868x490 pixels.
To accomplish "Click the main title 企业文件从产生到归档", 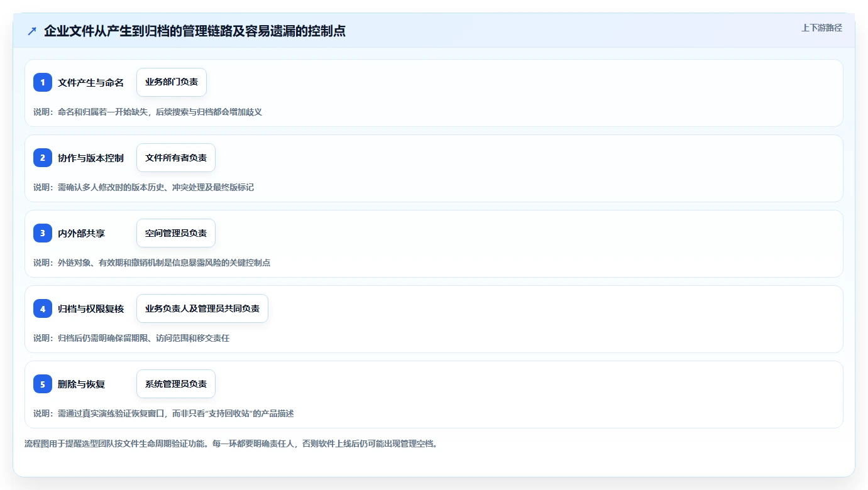I will tap(195, 31).
